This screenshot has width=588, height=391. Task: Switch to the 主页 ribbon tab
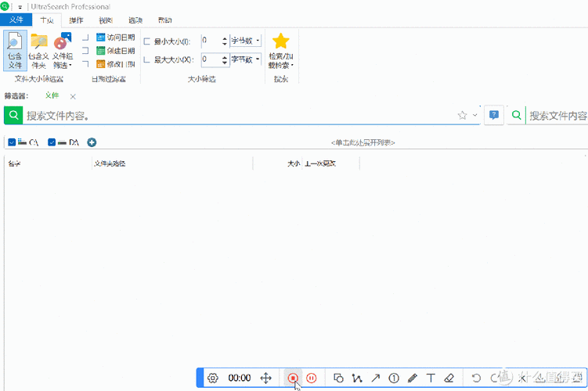pos(47,20)
